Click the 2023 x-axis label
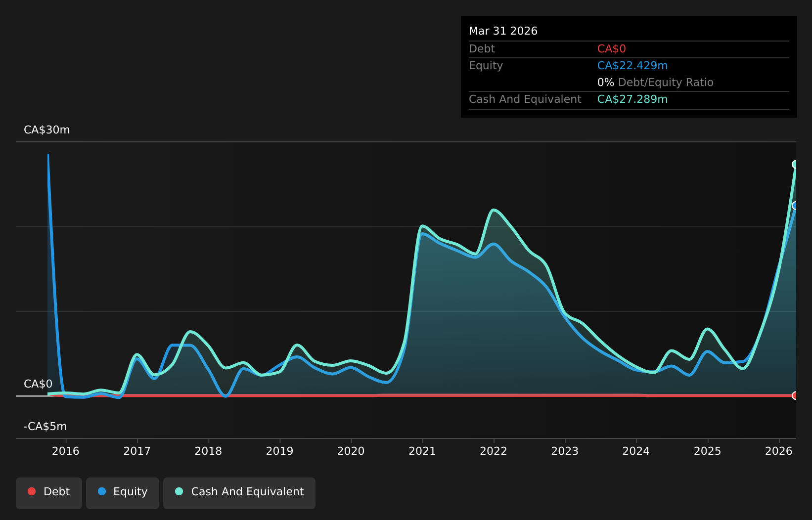812x520 pixels. click(565, 451)
